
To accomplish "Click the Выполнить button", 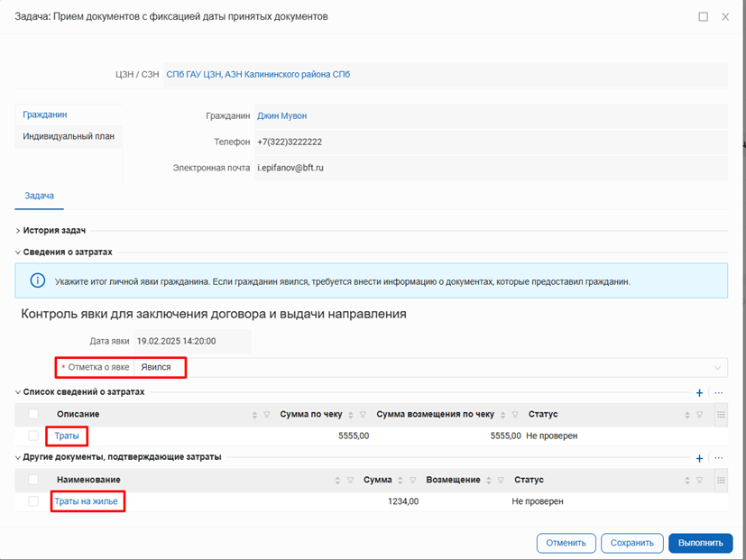I will point(700,543).
